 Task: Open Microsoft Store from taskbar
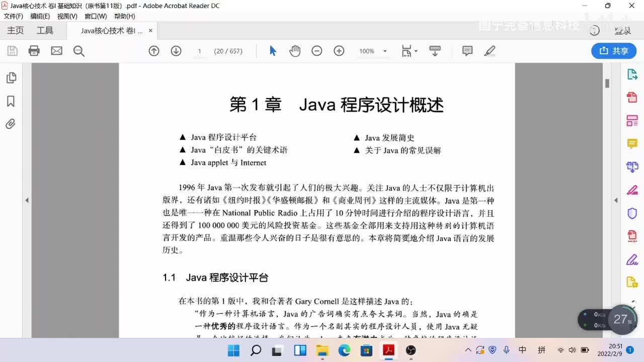[x=366, y=350]
